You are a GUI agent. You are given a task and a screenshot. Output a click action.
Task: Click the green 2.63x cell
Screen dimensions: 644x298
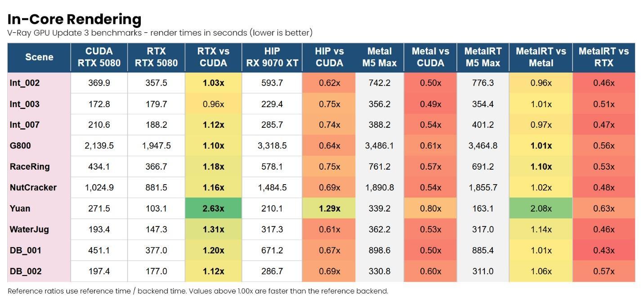[x=213, y=208]
